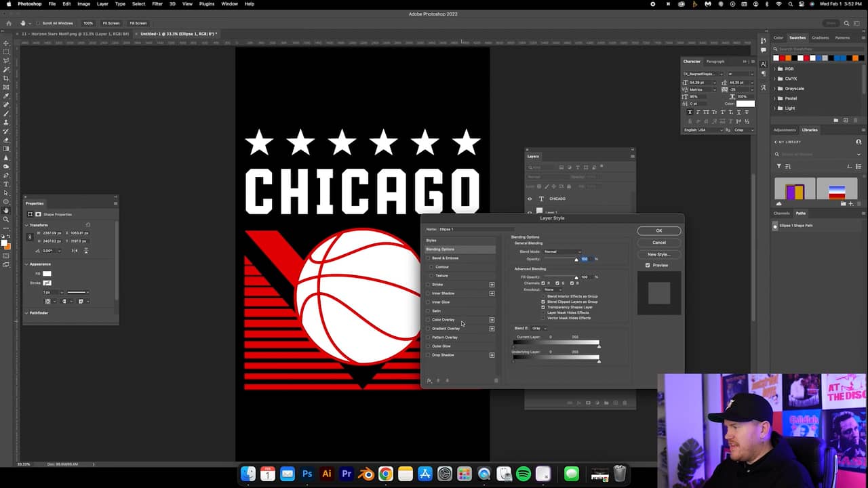
Task: Uncheck the Preview checkbox
Action: pos(648,265)
